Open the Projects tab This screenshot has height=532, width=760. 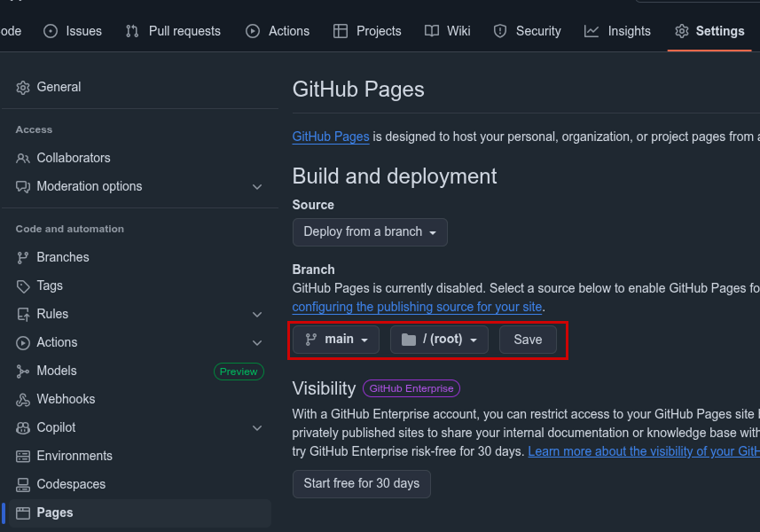point(367,31)
